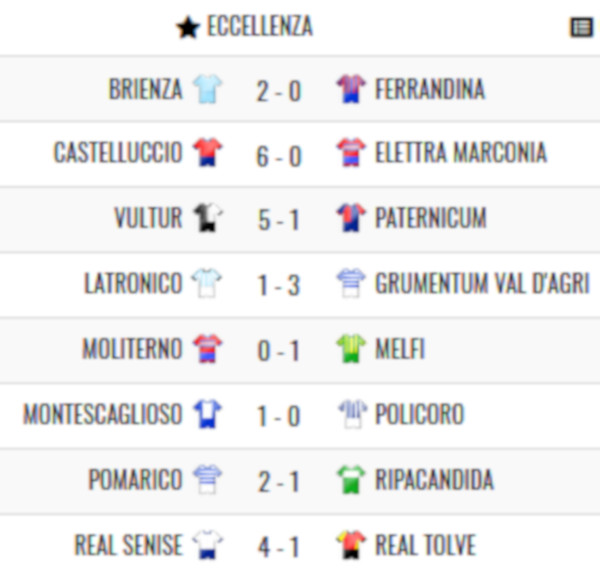This screenshot has height=568, width=600.
Task: View the Vultur 5 - 1 Paternicum result
Action: (x=279, y=220)
